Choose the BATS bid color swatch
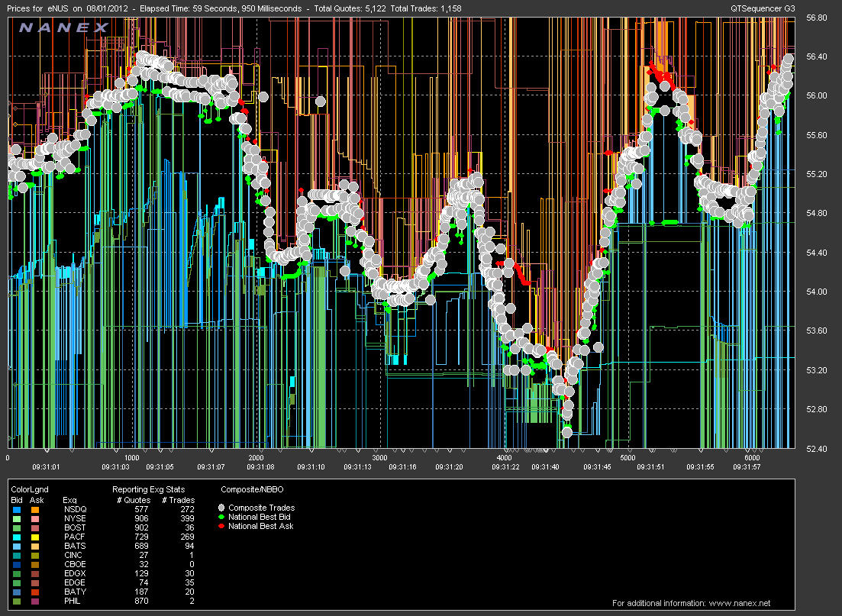Image resolution: width=842 pixels, height=616 pixels. tap(18, 547)
